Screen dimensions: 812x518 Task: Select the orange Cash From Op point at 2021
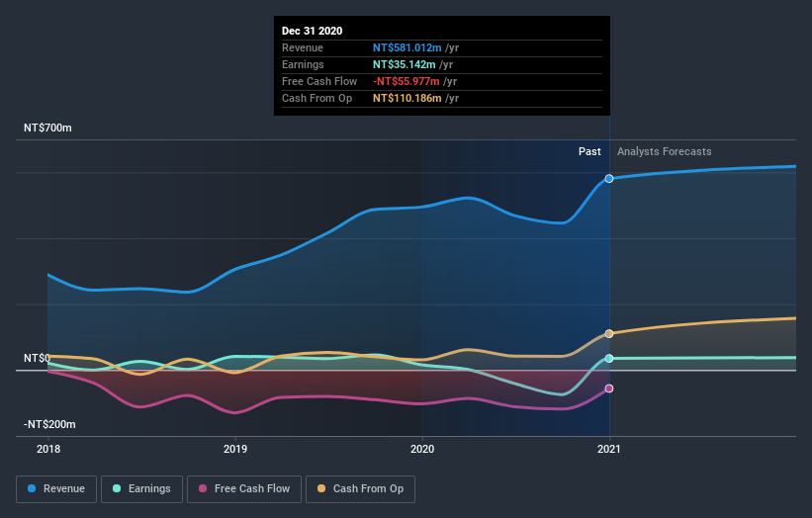click(609, 334)
